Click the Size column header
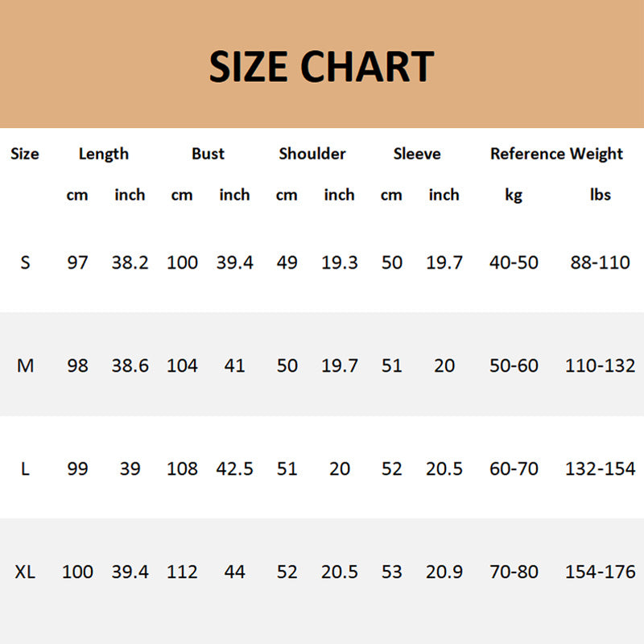644x644 pixels. [25, 154]
